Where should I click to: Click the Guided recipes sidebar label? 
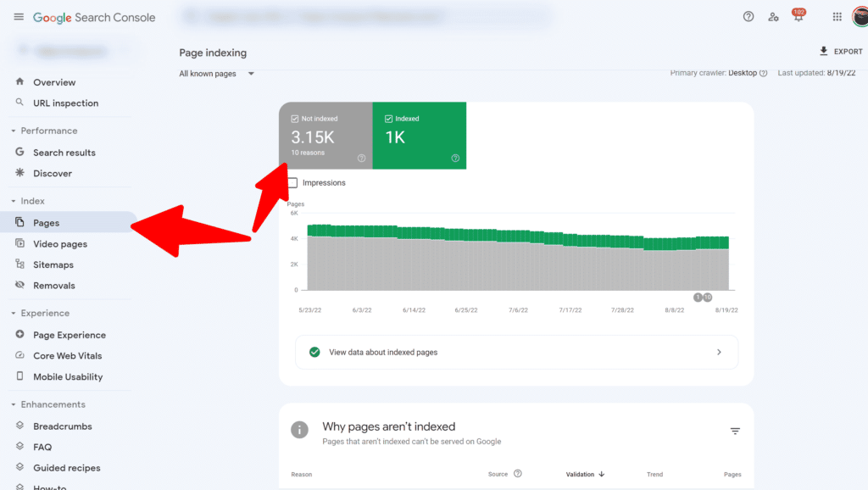pyautogui.click(x=67, y=468)
